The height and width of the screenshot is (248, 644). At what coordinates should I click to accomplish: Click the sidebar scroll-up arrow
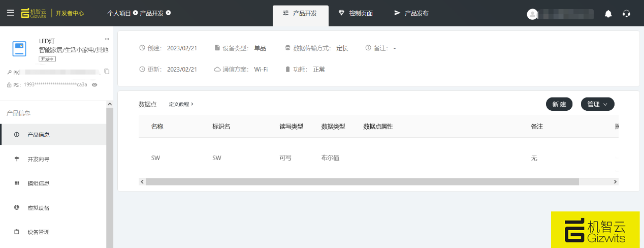pyautogui.click(x=110, y=104)
